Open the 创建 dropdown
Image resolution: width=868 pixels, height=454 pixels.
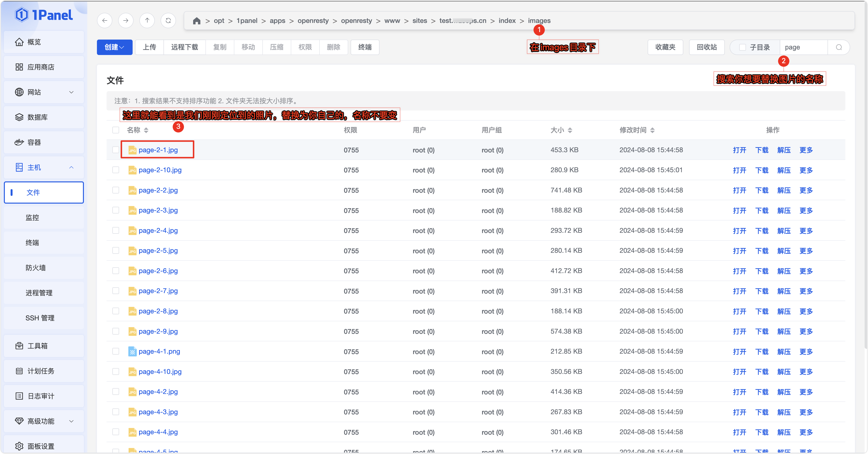[114, 47]
